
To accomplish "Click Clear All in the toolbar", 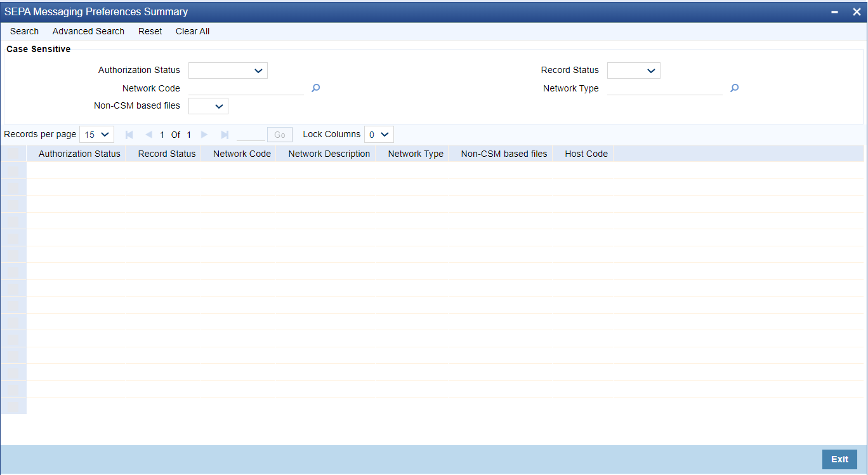I will tap(192, 31).
